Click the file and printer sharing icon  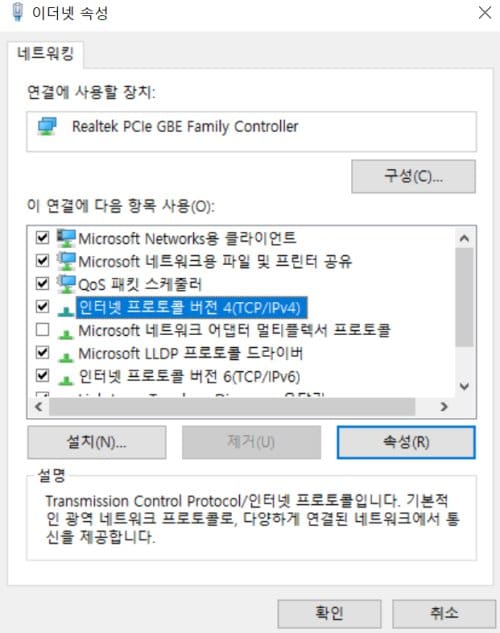coord(66,261)
